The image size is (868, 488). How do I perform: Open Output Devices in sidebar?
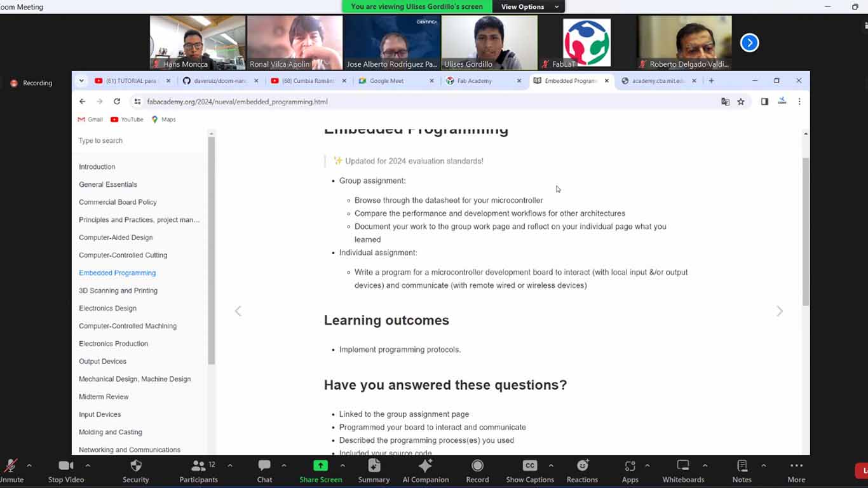coord(102,361)
